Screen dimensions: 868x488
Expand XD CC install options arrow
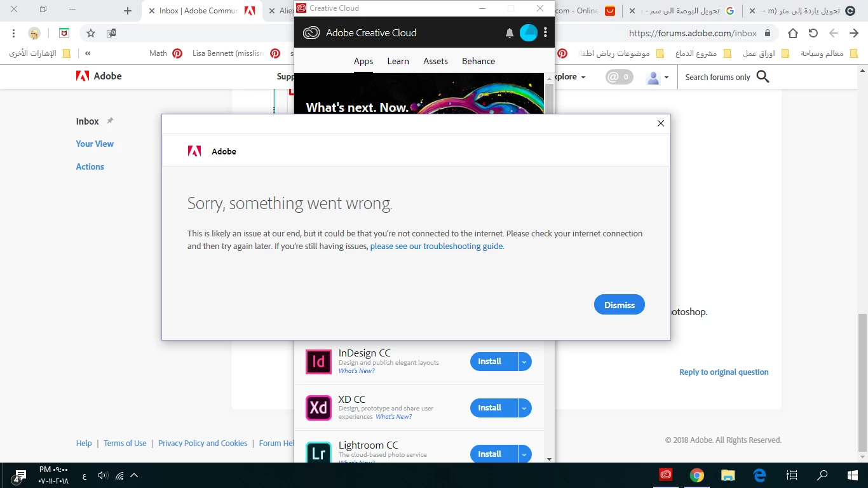click(x=525, y=408)
